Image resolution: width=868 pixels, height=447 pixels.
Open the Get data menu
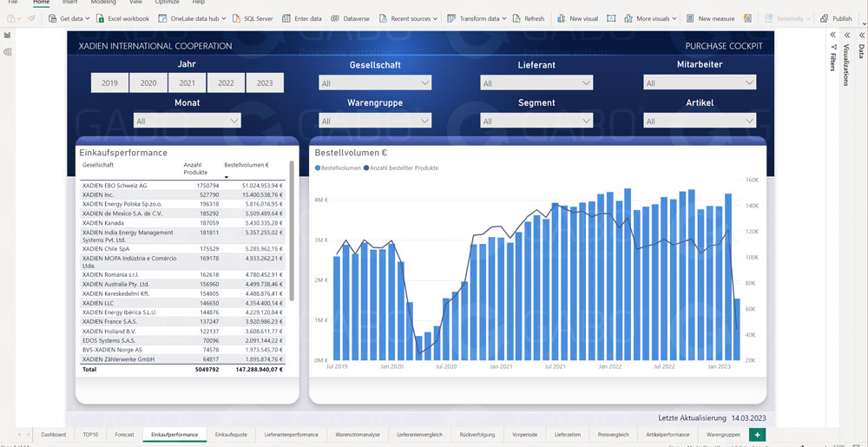pos(69,18)
